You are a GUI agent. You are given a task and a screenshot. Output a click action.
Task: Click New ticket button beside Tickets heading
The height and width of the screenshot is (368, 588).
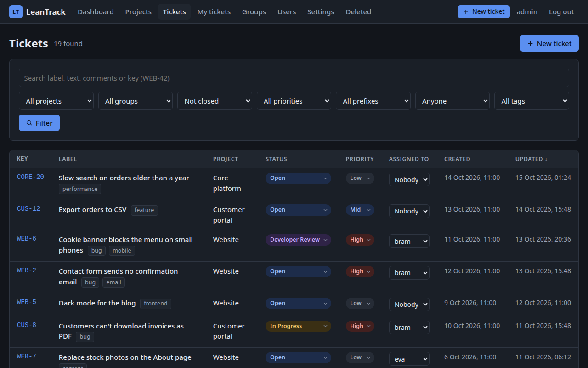[549, 43]
